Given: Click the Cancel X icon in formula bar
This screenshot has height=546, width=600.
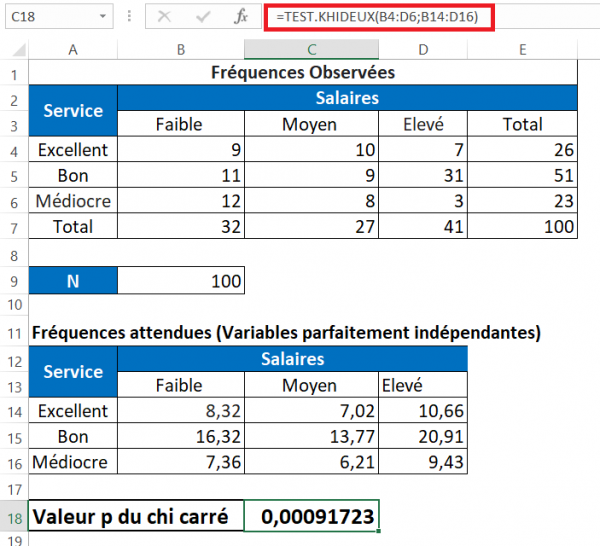Looking at the screenshot, I should pyautogui.click(x=165, y=18).
